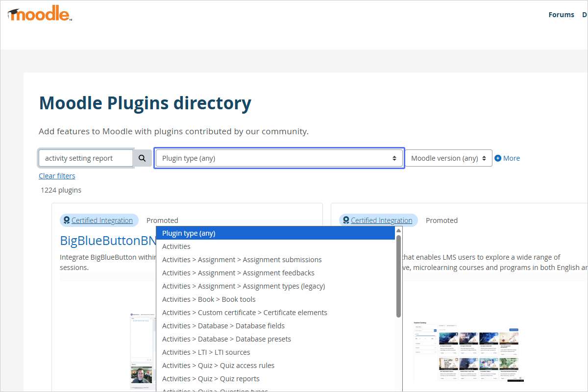Select Activities > Database > Database presets

coord(275,339)
